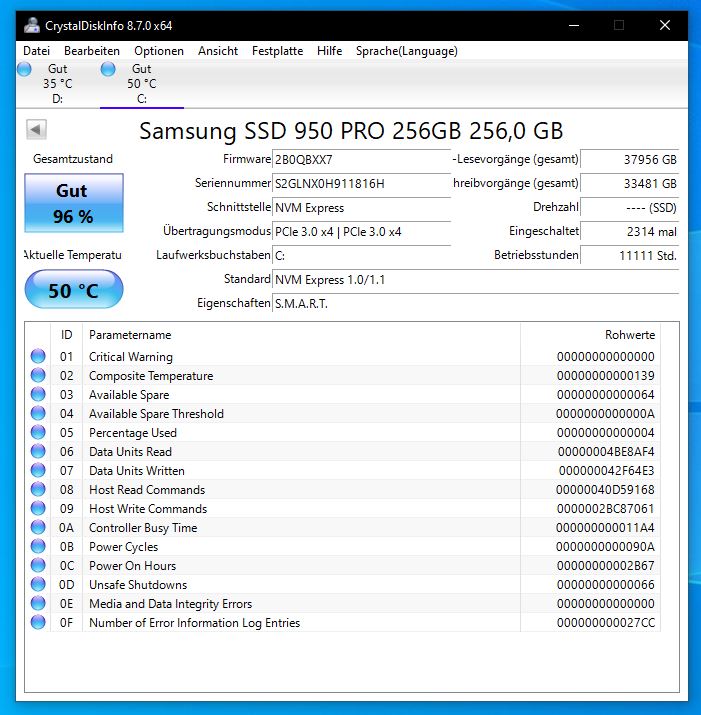Click the Übertragungsmodus PCIe 3.0 x4 field

tap(361, 232)
